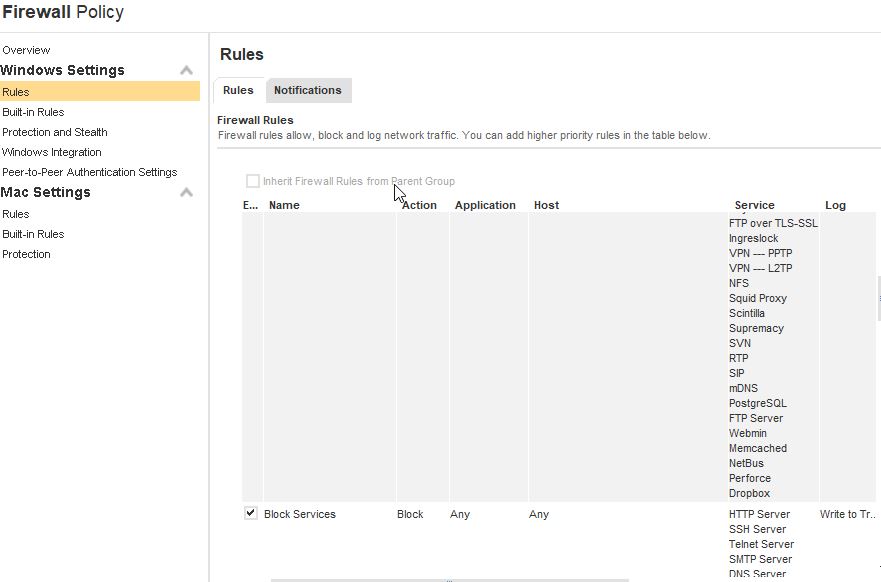Open Protection under Mac Settings
Image resolution: width=881 pixels, height=582 pixels.
click(x=26, y=254)
